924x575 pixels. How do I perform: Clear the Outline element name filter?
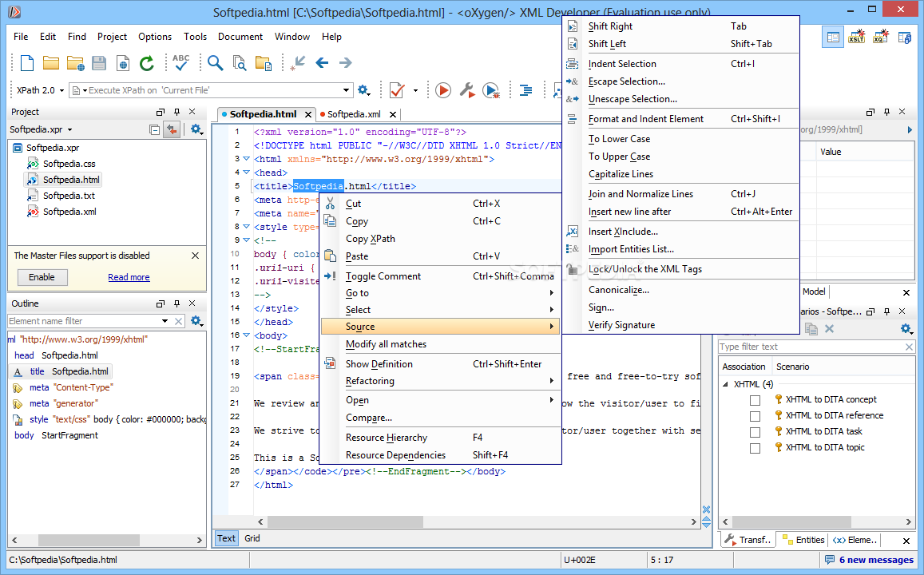pos(179,321)
